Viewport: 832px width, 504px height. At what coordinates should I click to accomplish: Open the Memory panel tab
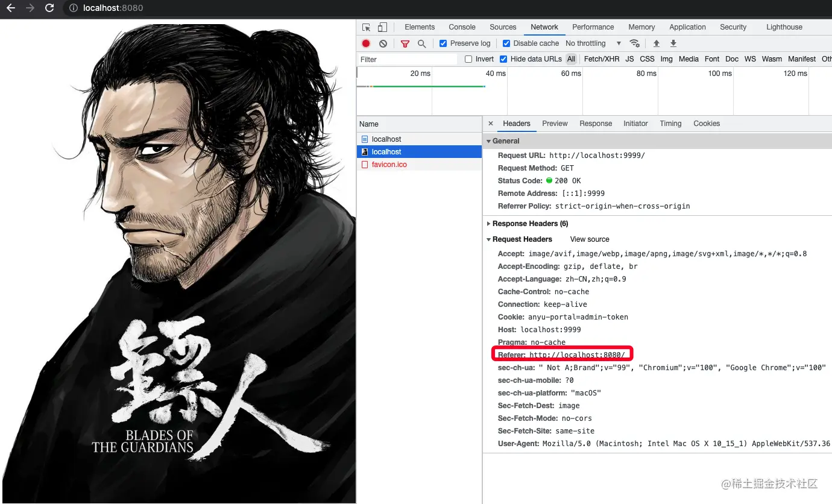click(x=641, y=27)
